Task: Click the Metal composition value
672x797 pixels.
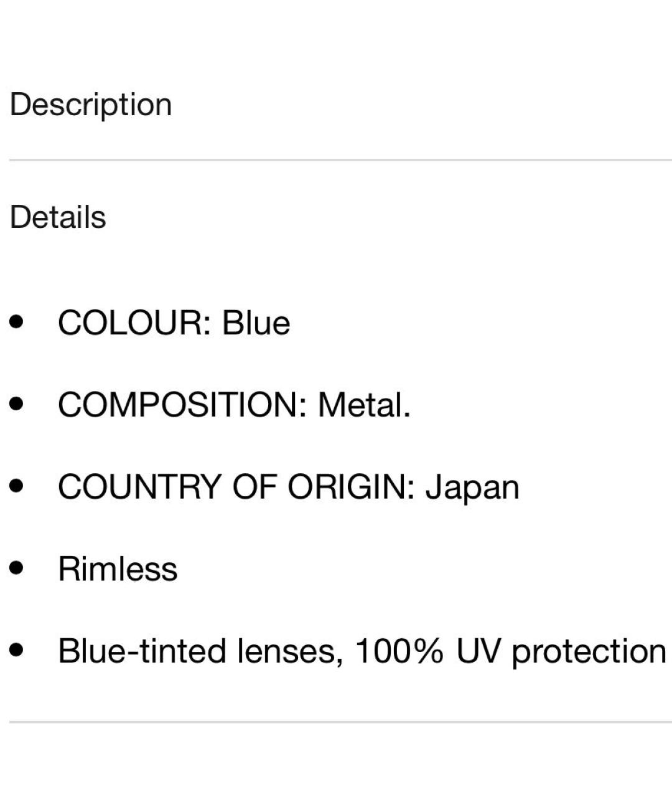Action: pos(364,405)
